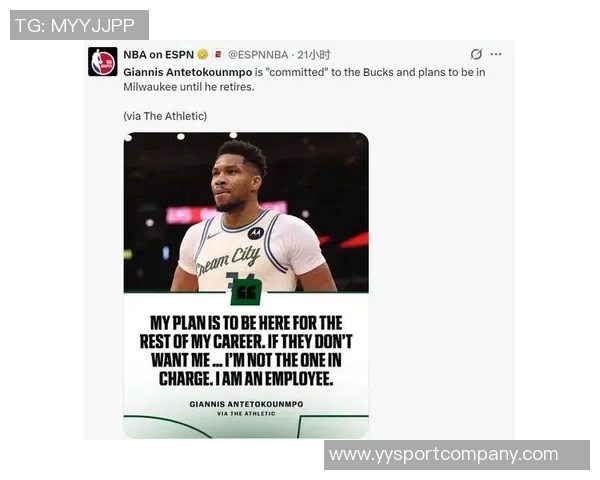Click the 'MY PLAN IS TO BE HERE' quote

point(246,351)
